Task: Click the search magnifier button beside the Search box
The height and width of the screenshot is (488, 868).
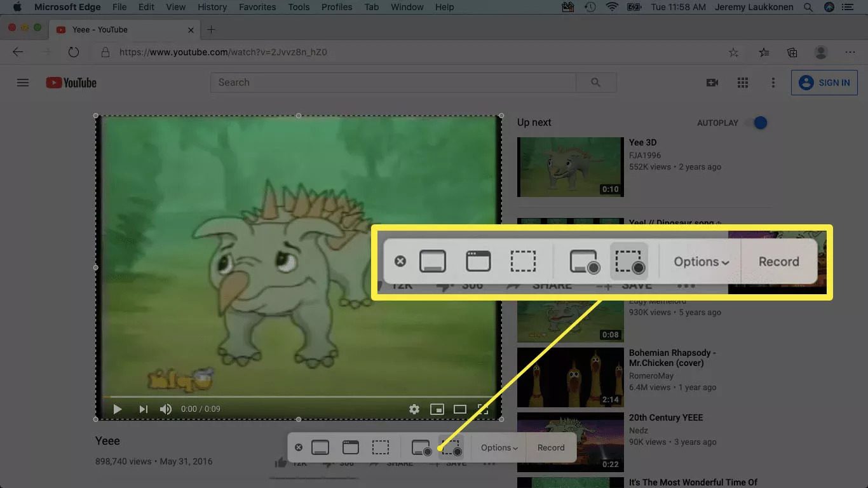Action: pyautogui.click(x=595, y=83)
